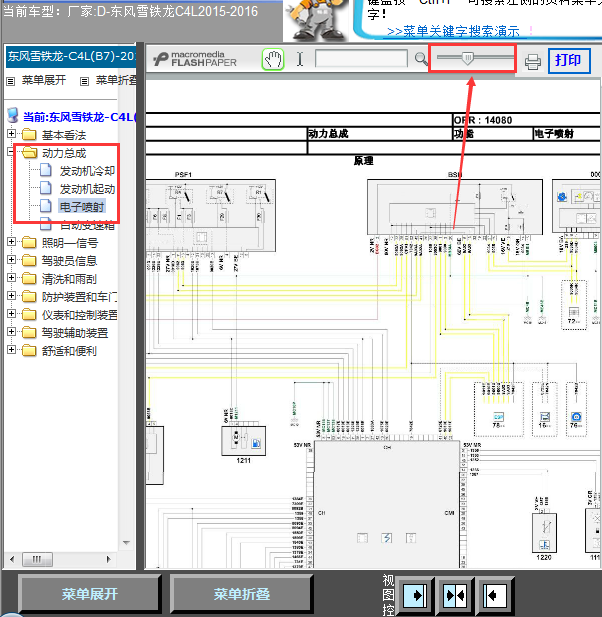This screenshot has width=602, height=617.
Task: Click the 发动机起动 page icon
Action: [46, 188]
